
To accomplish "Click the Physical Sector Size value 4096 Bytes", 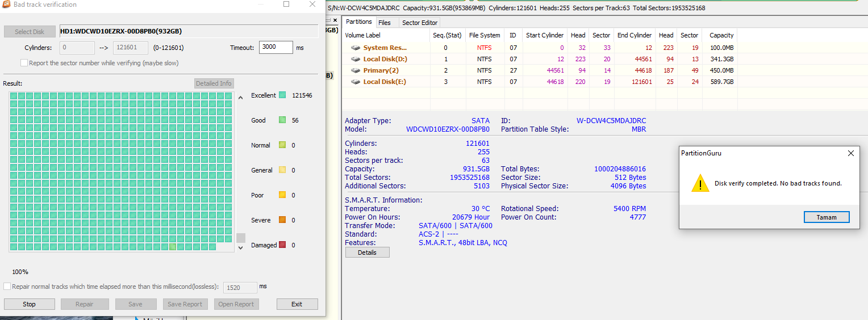I will click(629, 186).
